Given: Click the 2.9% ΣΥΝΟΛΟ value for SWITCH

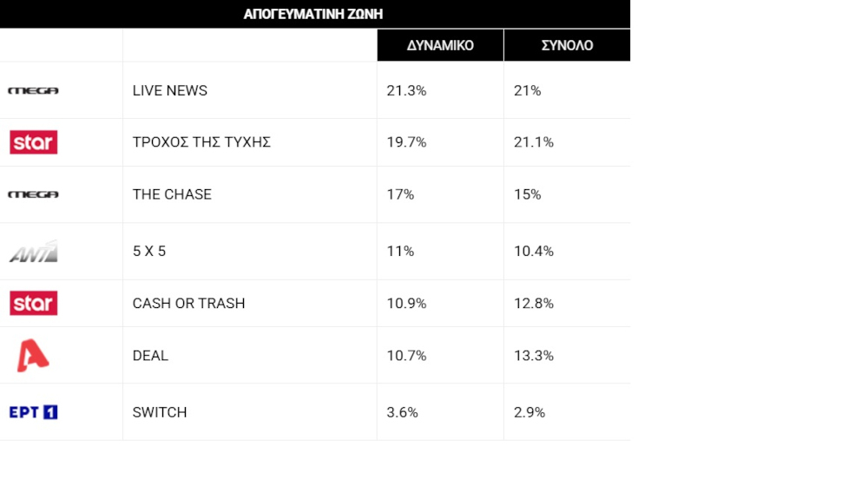Looking at the screenshot, I should coord(529,412).
